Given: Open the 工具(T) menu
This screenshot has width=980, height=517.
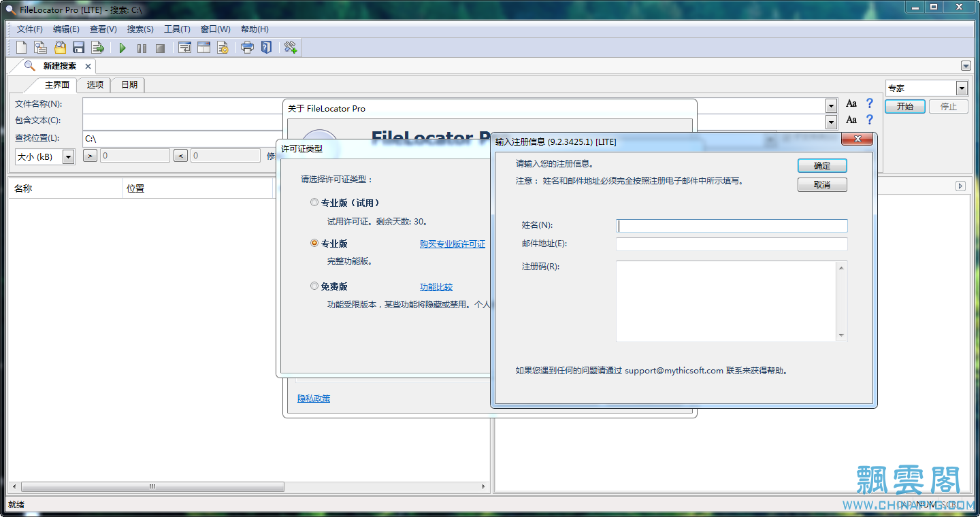Looking at the screenshot, I should coord(177,29).
